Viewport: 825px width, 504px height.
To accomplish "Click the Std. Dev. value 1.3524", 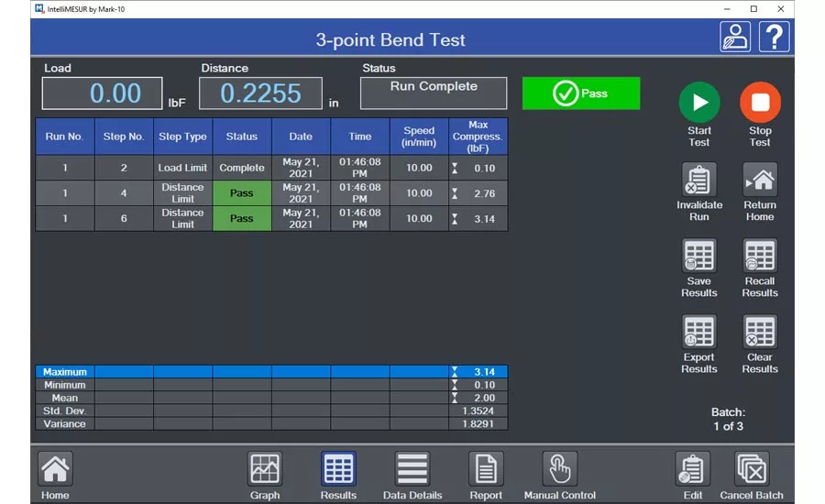I will (x=478, y=411).
